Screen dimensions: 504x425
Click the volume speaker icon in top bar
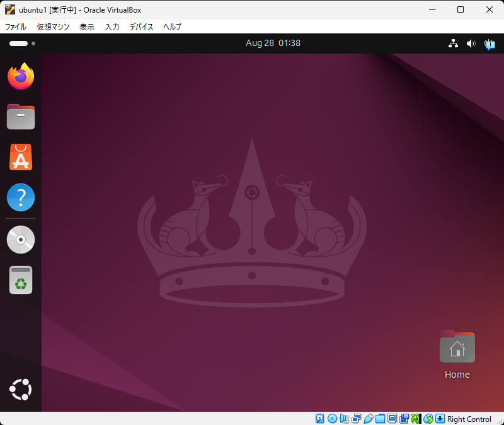coord(471,43)
